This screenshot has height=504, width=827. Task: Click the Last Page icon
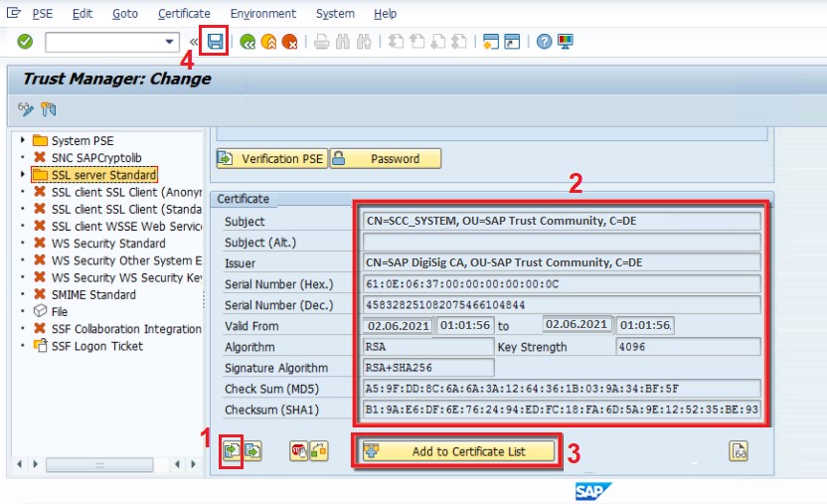pyautogui.click(x=459, y=41)
